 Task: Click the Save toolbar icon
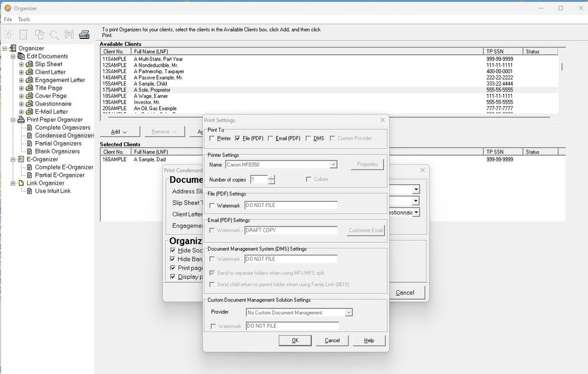[x=70, y=34]
